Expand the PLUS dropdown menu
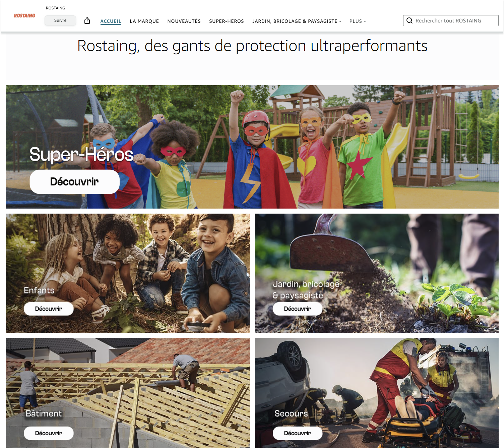 pos(358,21)
